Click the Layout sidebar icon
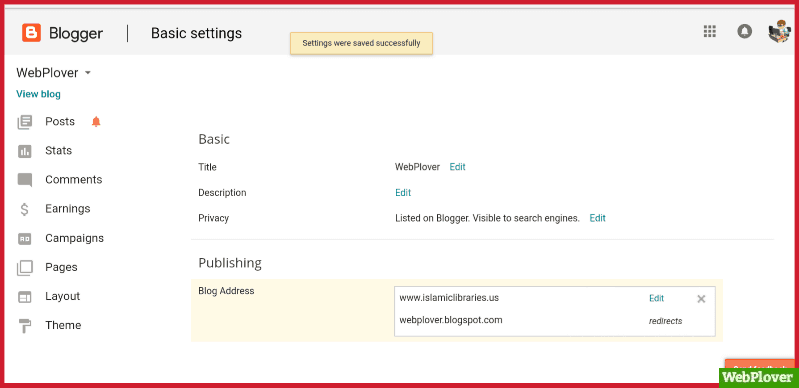The width and height of the screenshot is (799, 388). [x=24, y=297]
